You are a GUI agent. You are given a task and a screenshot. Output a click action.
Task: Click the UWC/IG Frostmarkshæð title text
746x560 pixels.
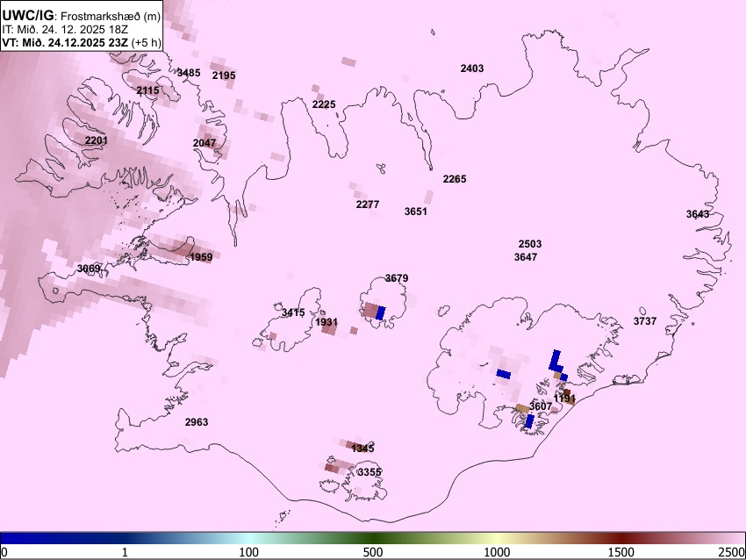coord(82,15)
